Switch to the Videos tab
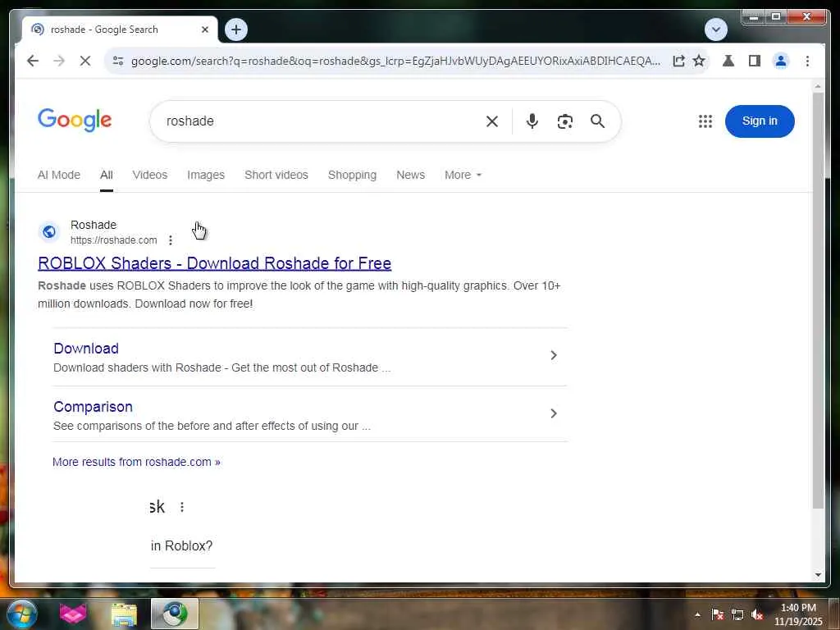840x630 pixels. tap(150, 175)
